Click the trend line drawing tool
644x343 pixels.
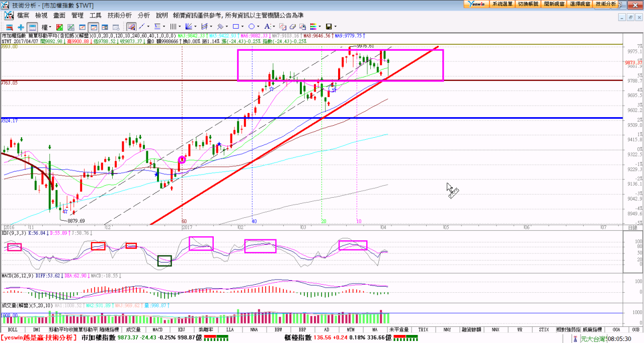click(141, 27)
